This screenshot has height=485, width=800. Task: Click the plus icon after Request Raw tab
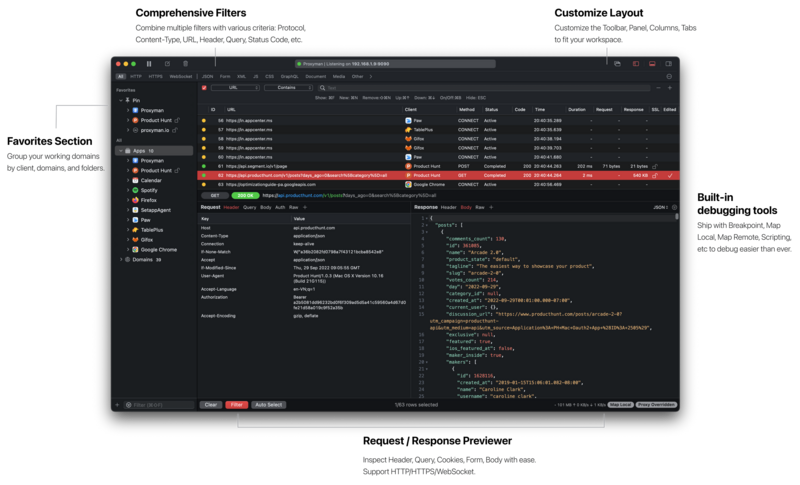[305, 208]
